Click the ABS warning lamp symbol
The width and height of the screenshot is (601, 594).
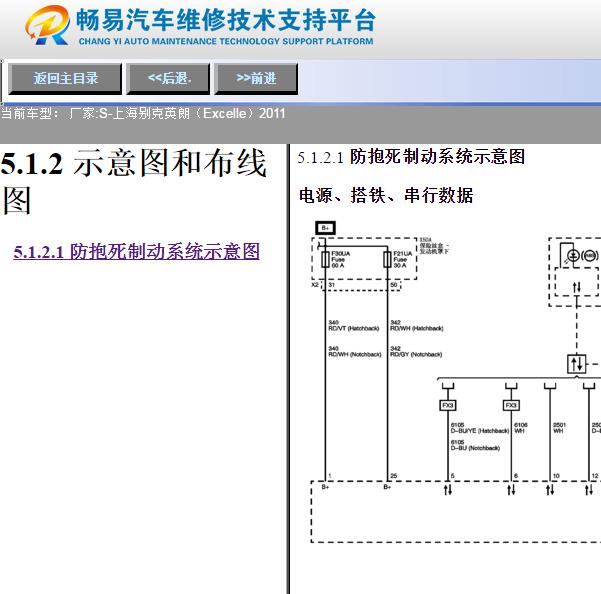[589, 255]
